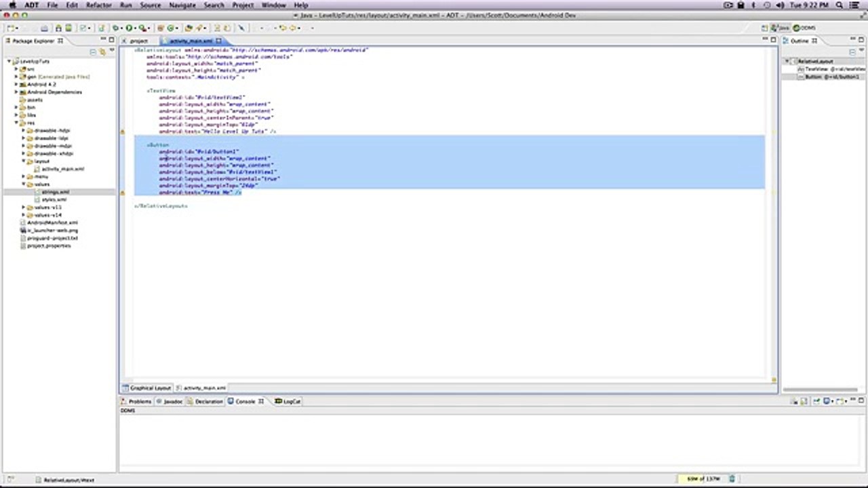Screen dimensions: 868x488
Task: Expand the src folder
Action: pos(16,69)
